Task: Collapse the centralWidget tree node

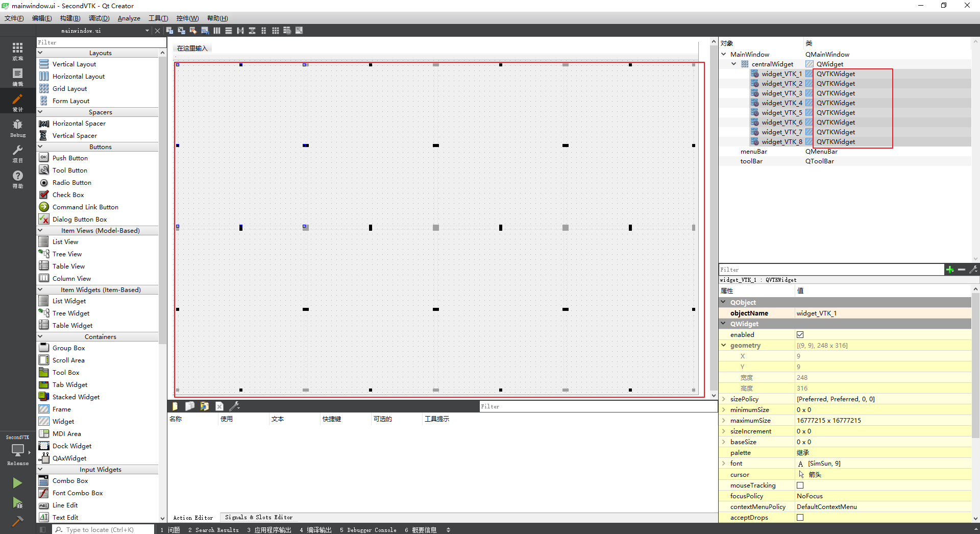Action: click(x=734, y=64)
